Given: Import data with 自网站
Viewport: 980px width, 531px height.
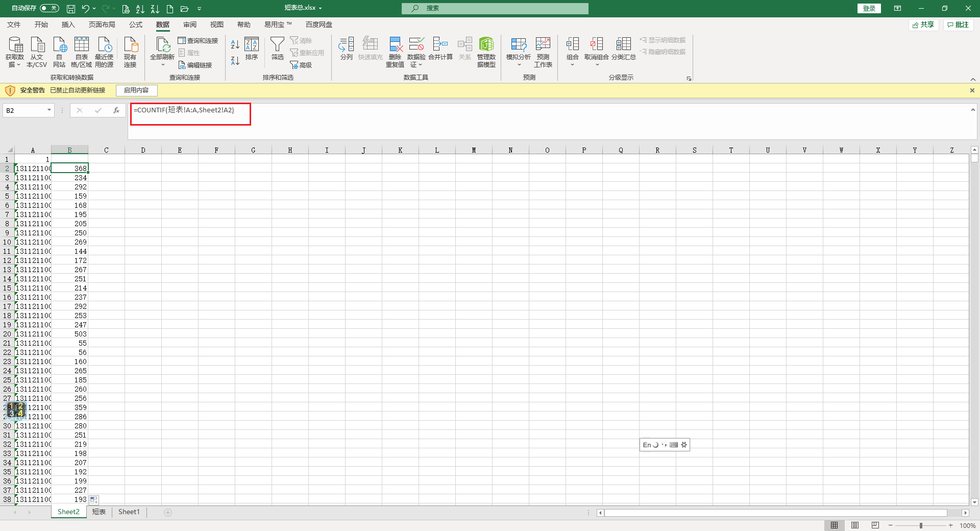Looking at the screenshot, I should (x=59, y=52).
